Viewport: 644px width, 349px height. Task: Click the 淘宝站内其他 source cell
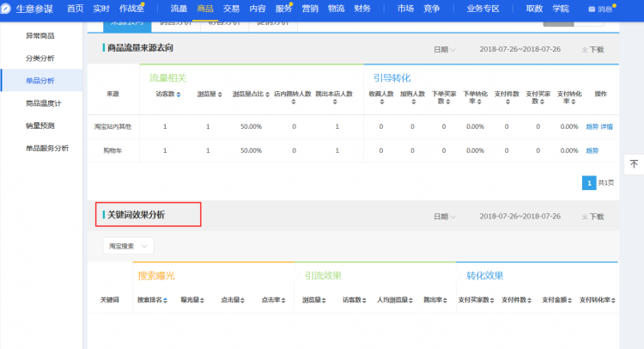coord(113,126)
